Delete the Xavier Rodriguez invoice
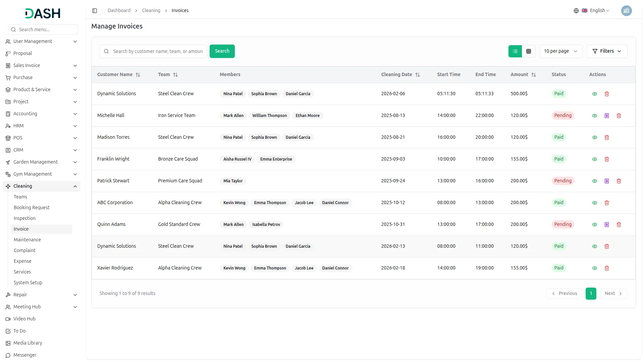This screenshot has width=644, height=362. pos(607,268)
